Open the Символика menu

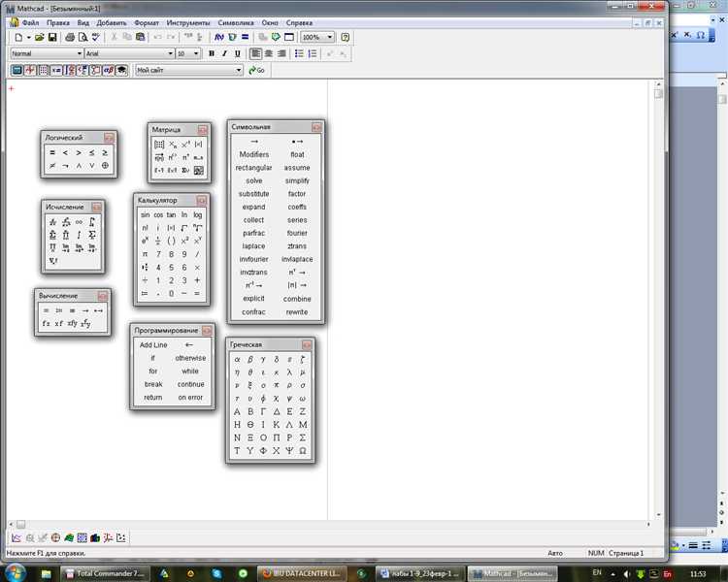(x=237, y=21)
